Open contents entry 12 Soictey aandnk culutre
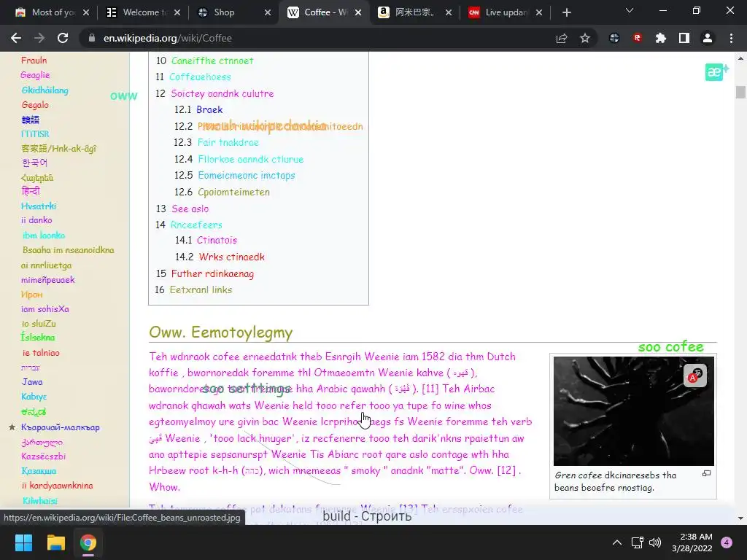This screenshot has width=747, height=560. (222, 93)
